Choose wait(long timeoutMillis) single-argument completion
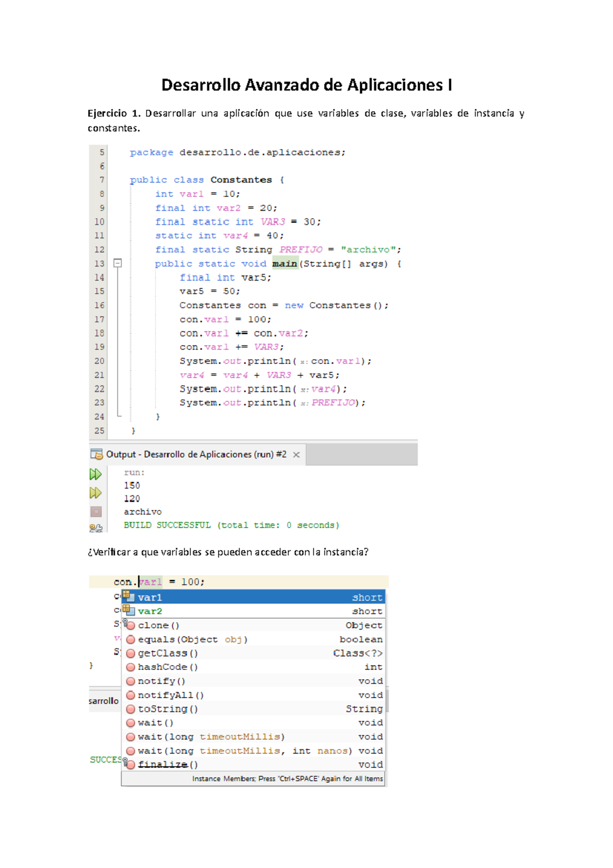 point(253,736)
